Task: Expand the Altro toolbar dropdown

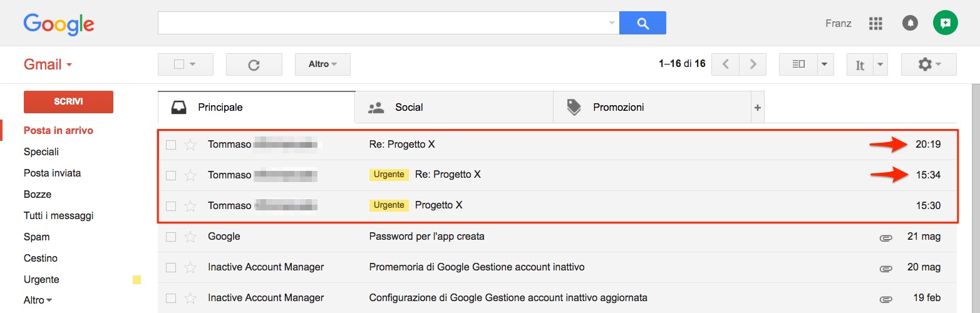Action: (322, 64)
